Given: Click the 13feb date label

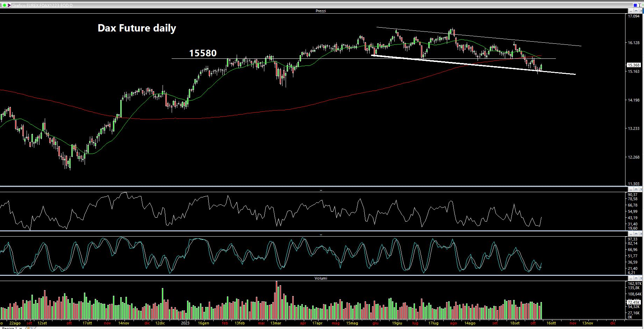Looking at the screenshot, I should click(239, 323).
